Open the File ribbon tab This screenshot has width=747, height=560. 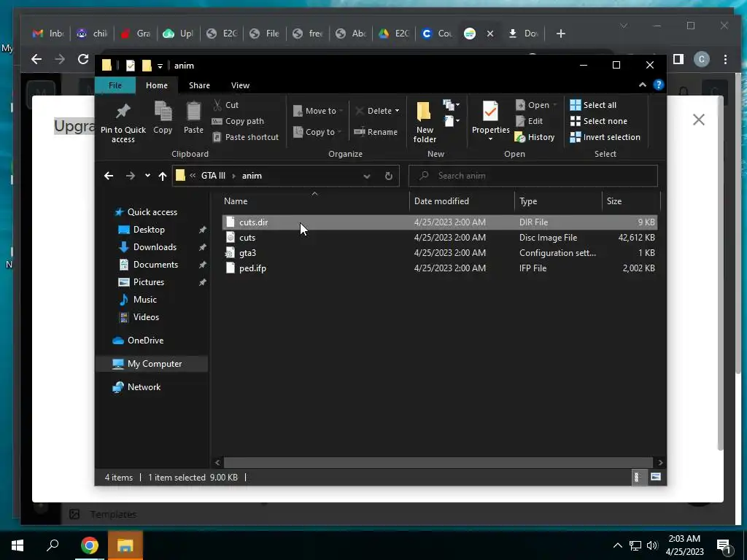tap(115, 85)
